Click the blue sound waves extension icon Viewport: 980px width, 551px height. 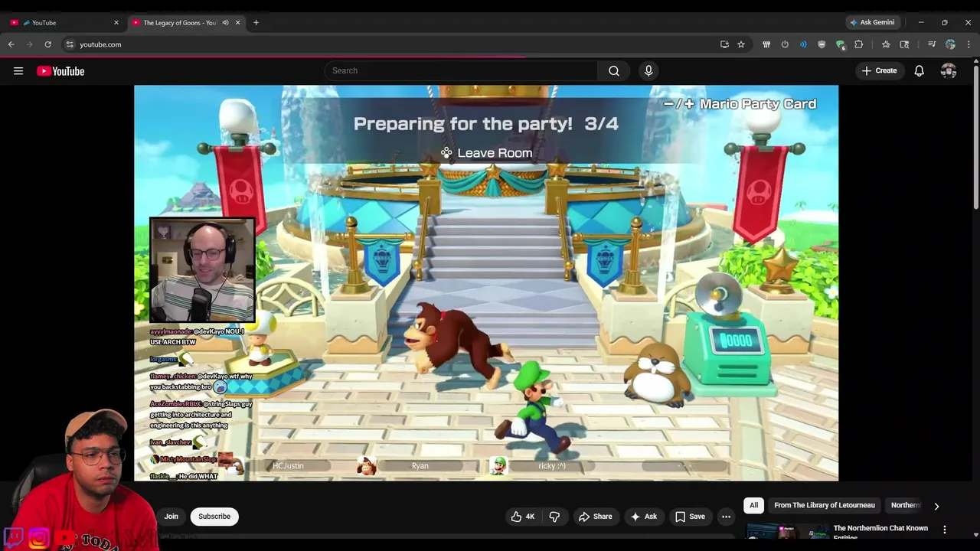(x=803, y=44)
